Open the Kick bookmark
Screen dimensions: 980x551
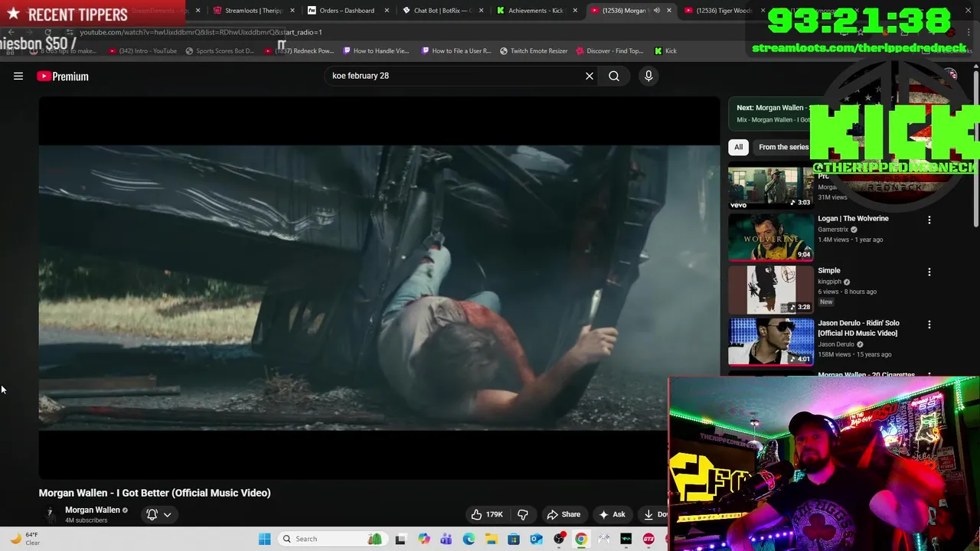[x=665, y=51]
